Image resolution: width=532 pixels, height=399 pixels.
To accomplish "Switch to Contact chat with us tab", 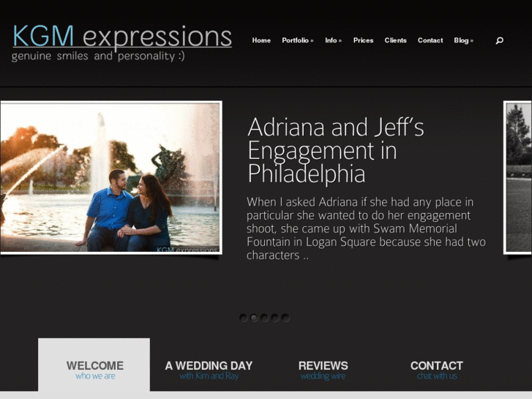I will tap(437, 370).
